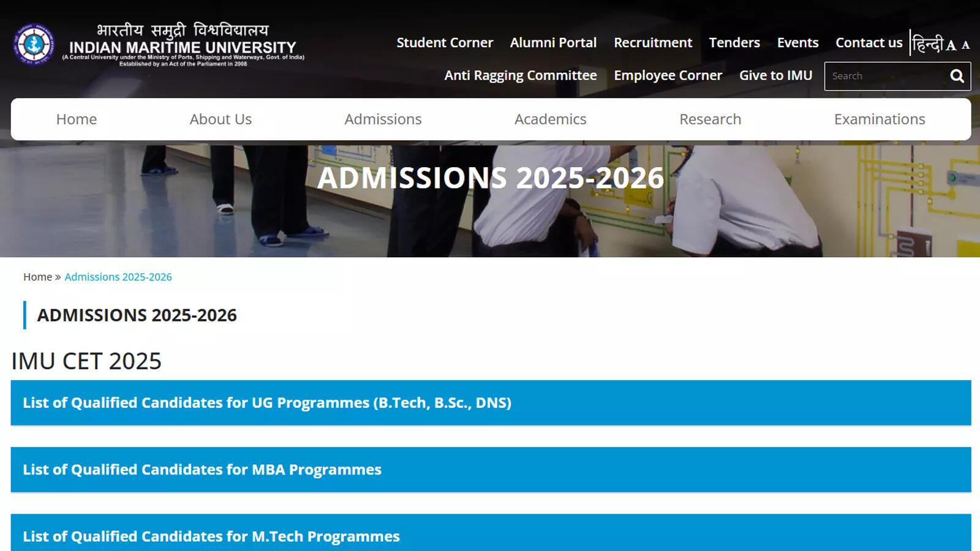The height and width of the screenshot is (551, 980).
Task: Open the Alumni Portal
Action: tap(553, 43)
